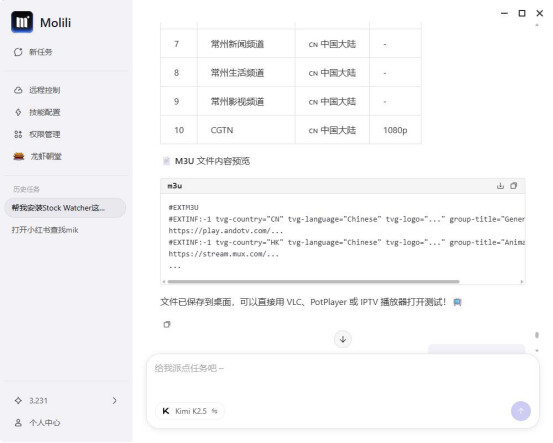Start a new task with 新任务
Image resolution: width=553 pixels, height=443 pixels.
click(x=33, y=52)
